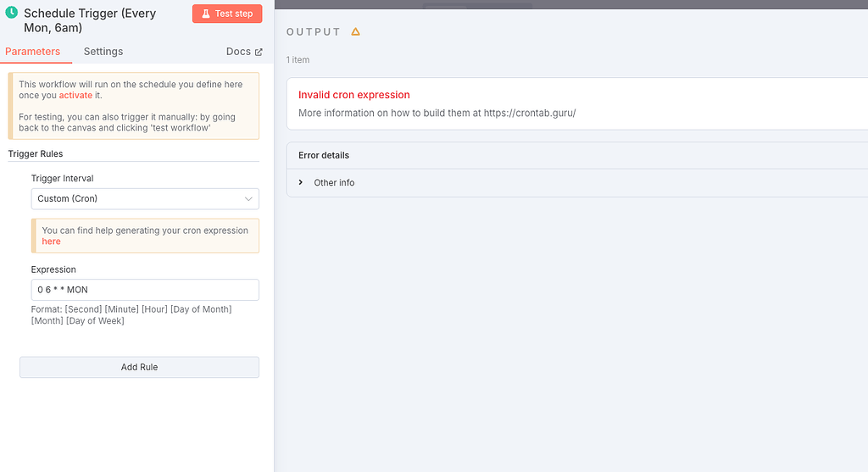Open the cron help 'here' link

tap(51, 242)
